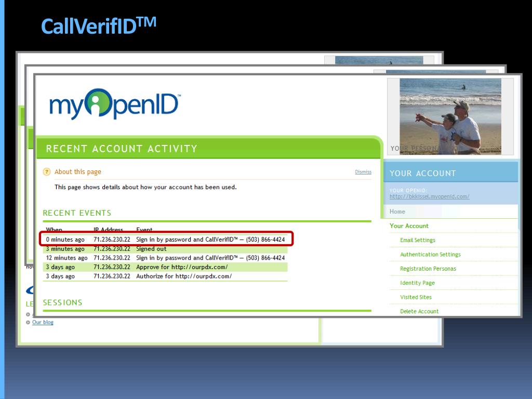Go to Home in account sidebar
The image size is (532, 399).
397,211
